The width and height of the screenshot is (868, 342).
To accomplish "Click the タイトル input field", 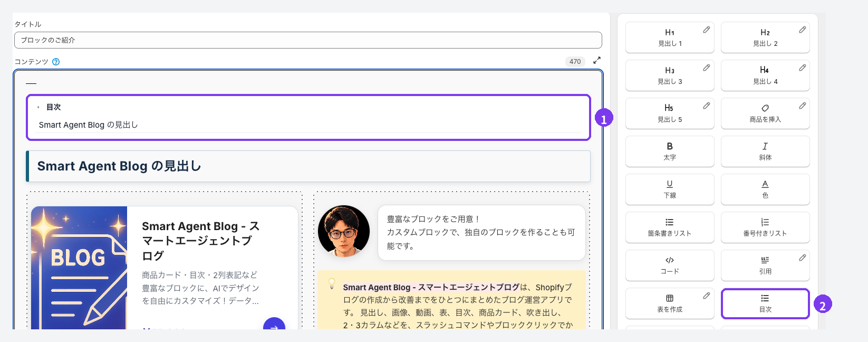I will (x=308, y=40).
